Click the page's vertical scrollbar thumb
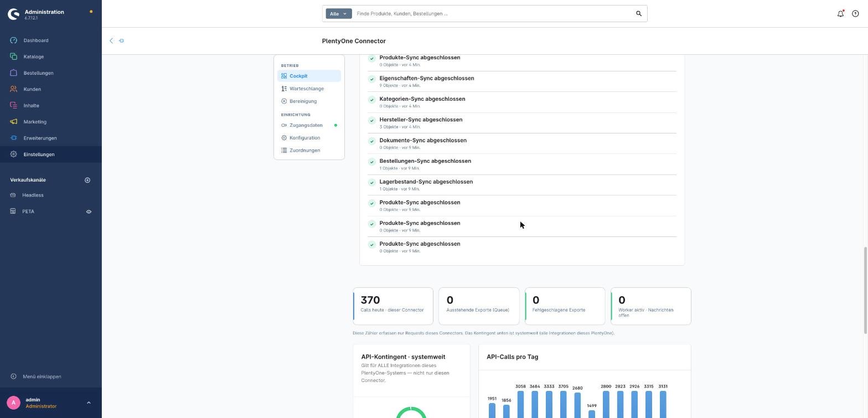Viewport: 868px width, 418px height. point(866,291)
